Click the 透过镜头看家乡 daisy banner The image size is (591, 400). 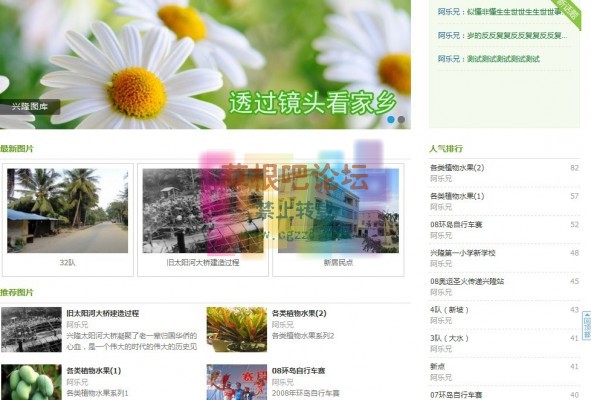(205, 64)
